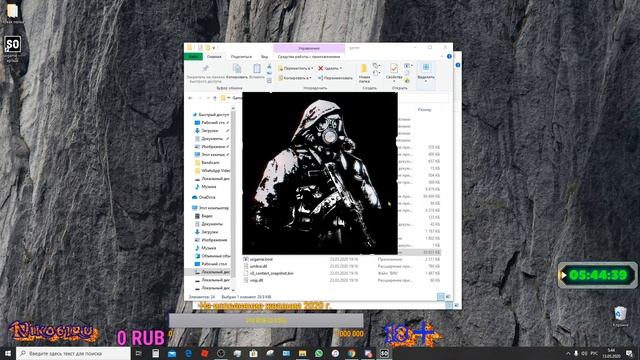The height and width of the screenshot is (360, 640).
Task: Click the taskbar search box
Action: point(73,353)
